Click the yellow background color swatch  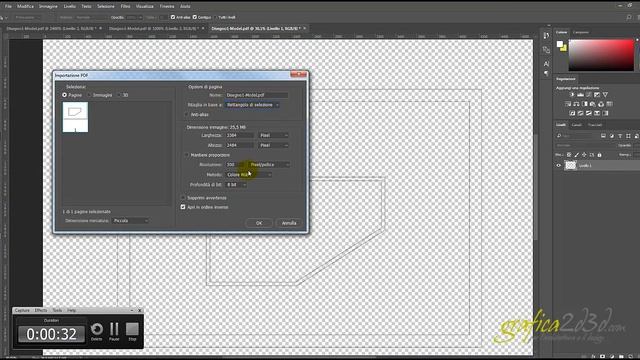click(564, 48)
